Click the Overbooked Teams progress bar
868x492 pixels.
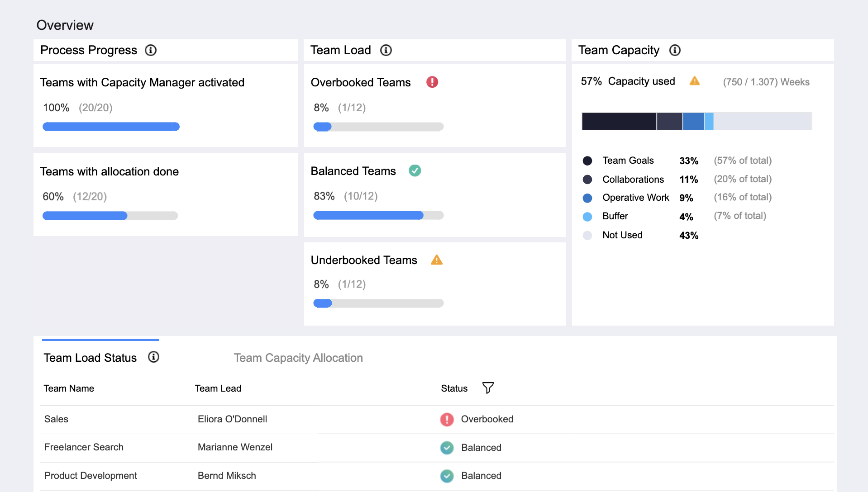(x=378, y=127)
